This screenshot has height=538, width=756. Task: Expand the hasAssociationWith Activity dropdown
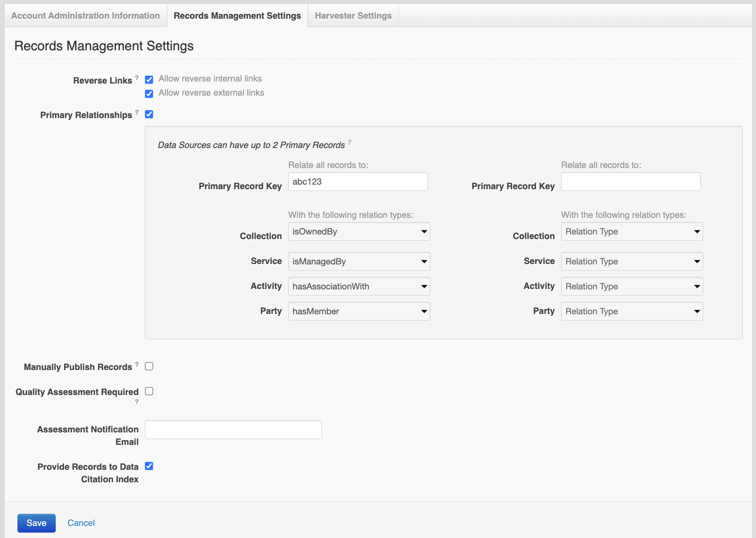coord(359,286)
